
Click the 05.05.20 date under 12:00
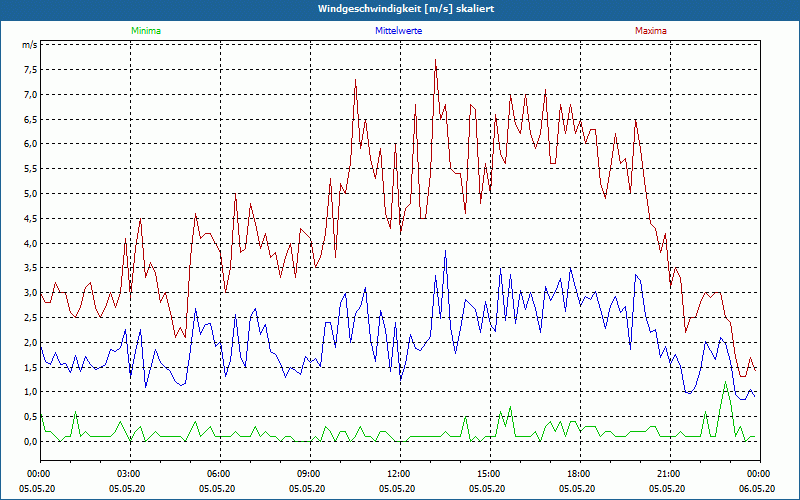click(x=397, y=488)
